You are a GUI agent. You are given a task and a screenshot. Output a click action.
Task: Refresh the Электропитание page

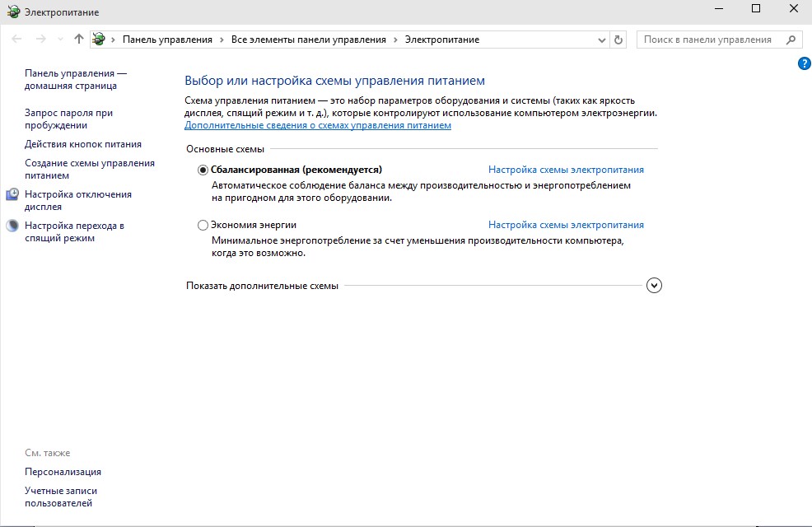pos(618,40)
